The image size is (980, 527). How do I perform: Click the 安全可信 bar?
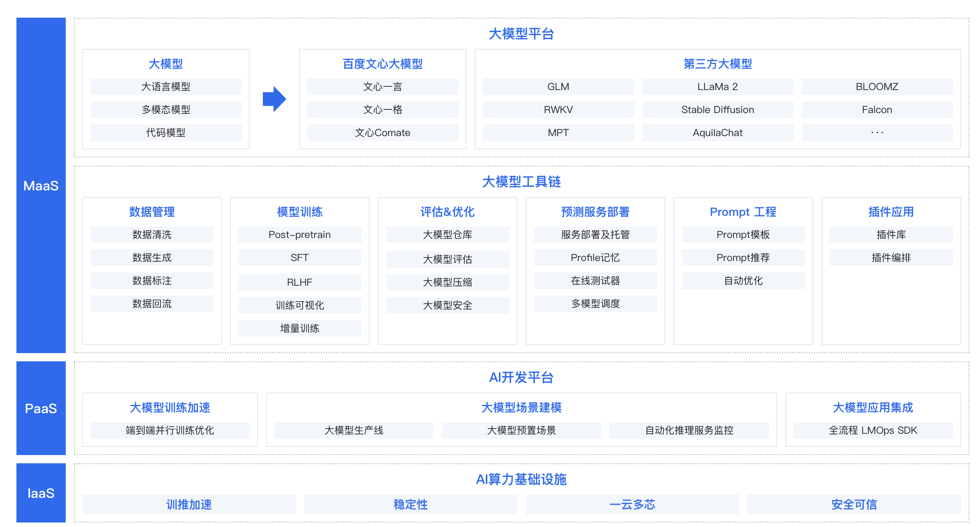pyautogui.click(x=854, y=504)
